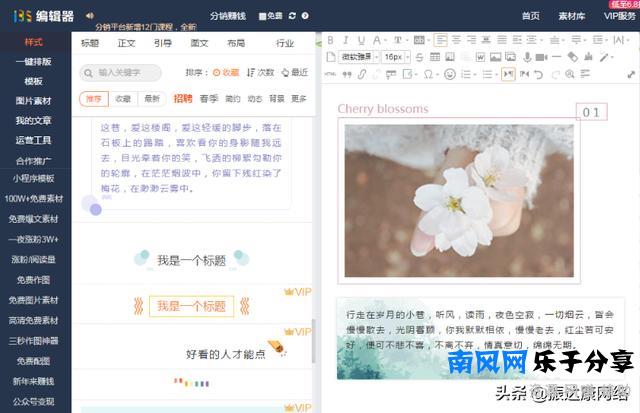Create a new blank document
Screen dimensions: 640x413
click(x=331, y=57)
